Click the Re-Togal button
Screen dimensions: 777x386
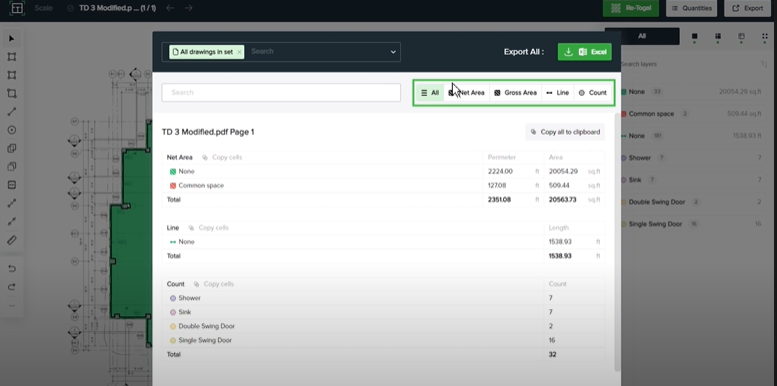[x=631, y=8]
